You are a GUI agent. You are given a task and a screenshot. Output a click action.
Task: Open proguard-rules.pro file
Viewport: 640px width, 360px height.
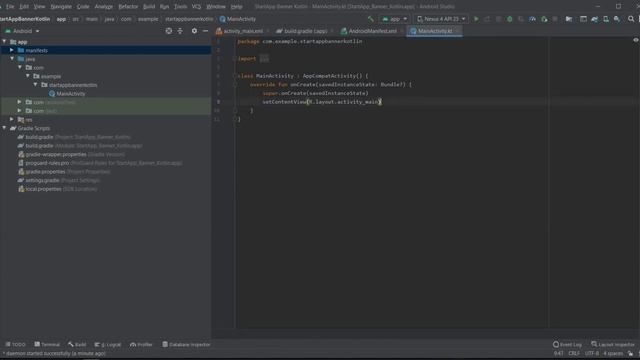pyautogui.click(x=100, y=163)
